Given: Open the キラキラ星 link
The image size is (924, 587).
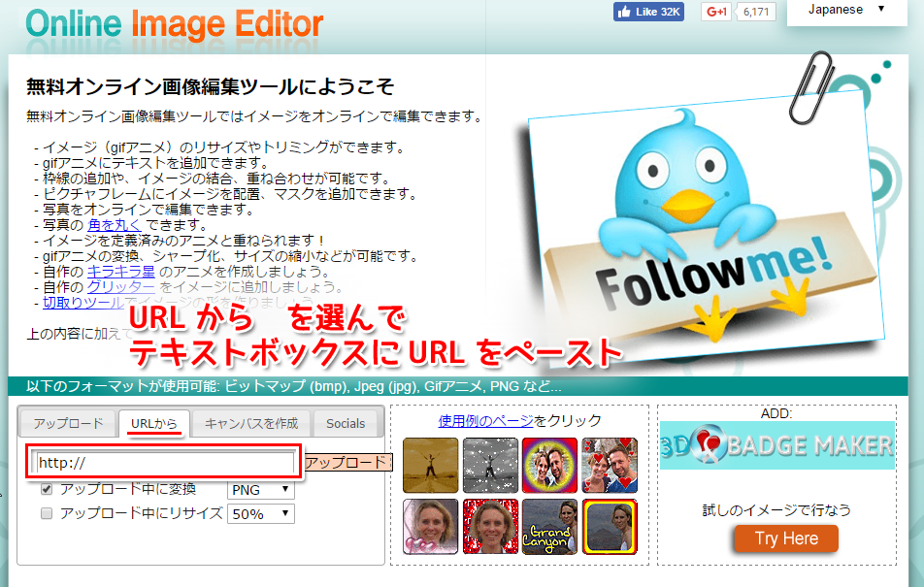Looking at the screenshot, I should (x=120, y=271).
